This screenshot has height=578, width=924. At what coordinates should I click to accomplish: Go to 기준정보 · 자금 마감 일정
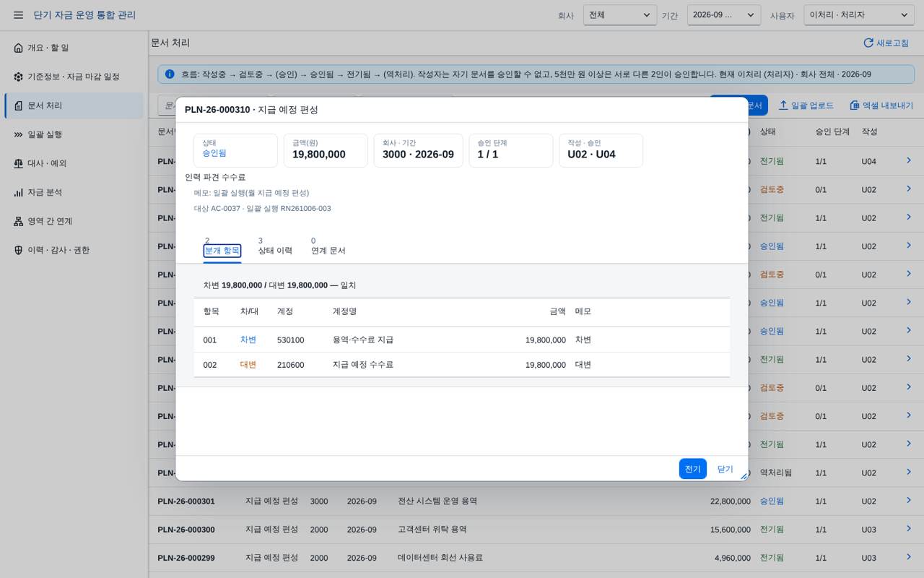pos(74,77)
